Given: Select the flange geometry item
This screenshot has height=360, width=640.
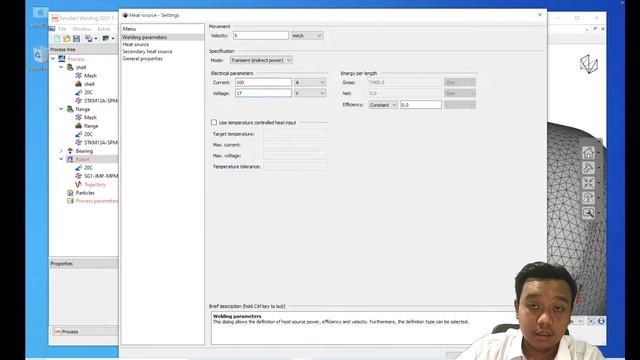Looking at the screenshot, I should coord(91,126).
